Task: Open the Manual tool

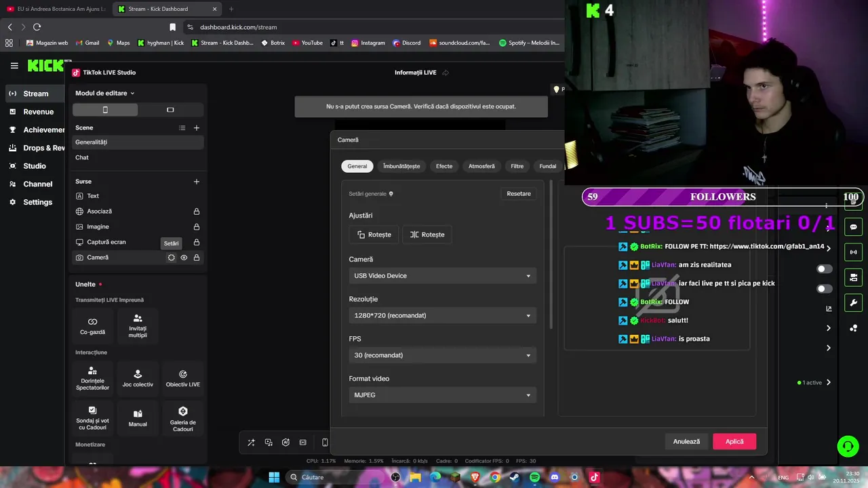Action: [138, 418]
